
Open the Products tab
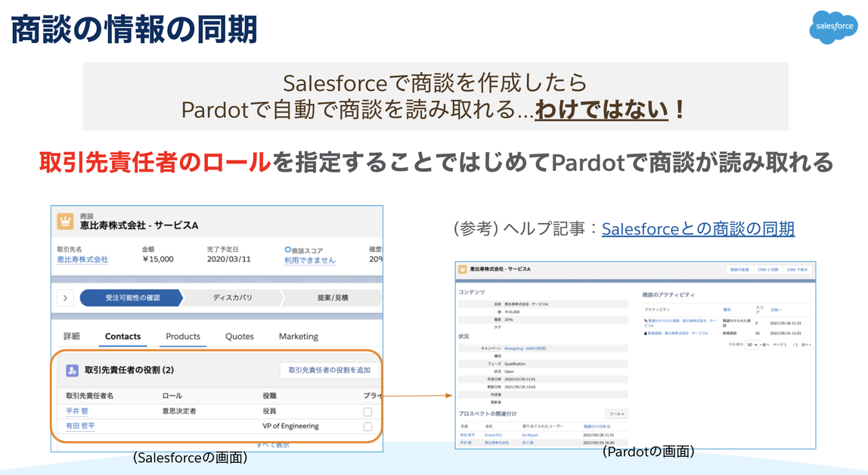[x=183, y=337]
